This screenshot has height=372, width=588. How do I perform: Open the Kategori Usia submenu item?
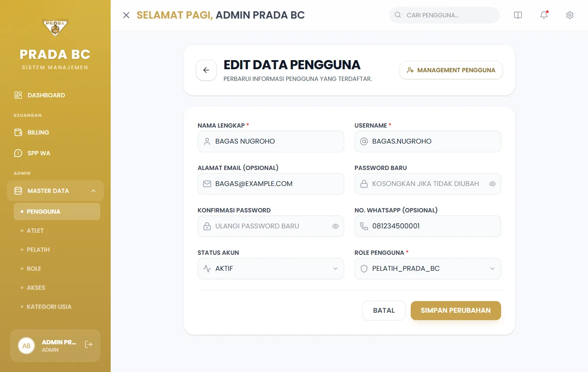pyautogui.click(x=57, y=307)
